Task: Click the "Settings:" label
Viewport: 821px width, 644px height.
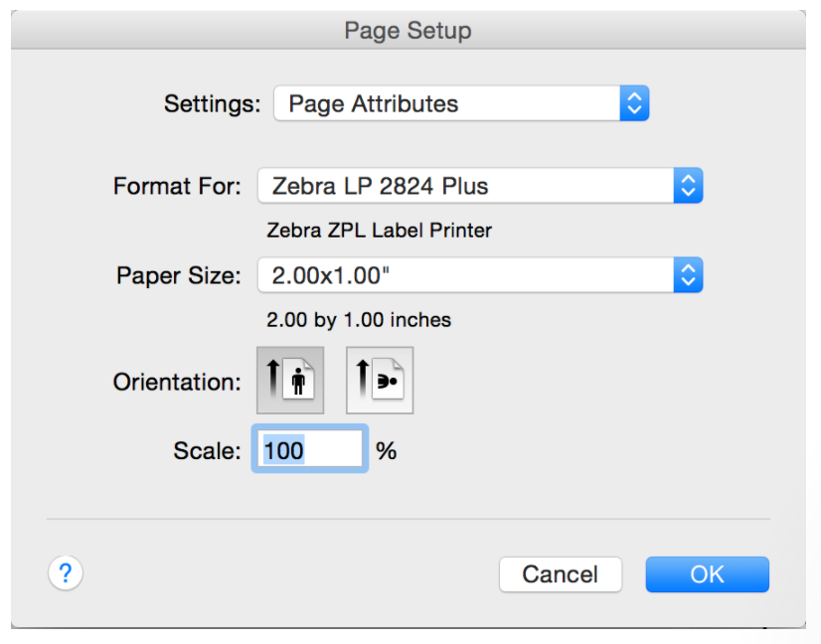Action: pos(212,103)
